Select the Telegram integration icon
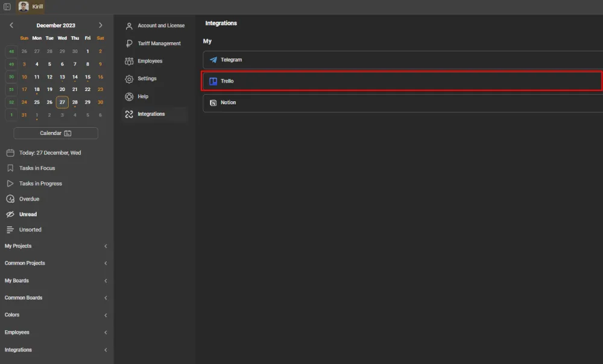Image resolution: width=603 pixels, height=364 pixels. click(213, 60)
